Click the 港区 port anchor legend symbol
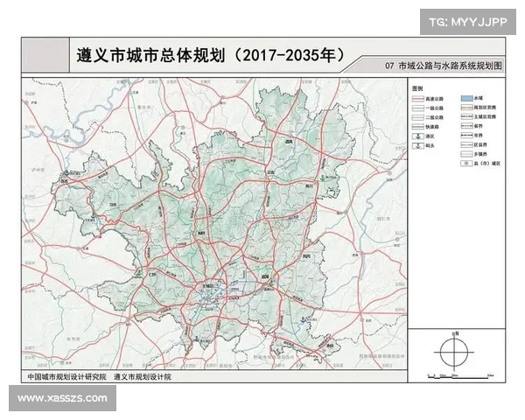The width and height of the screenshot is (525, 420). click(418, 136)
